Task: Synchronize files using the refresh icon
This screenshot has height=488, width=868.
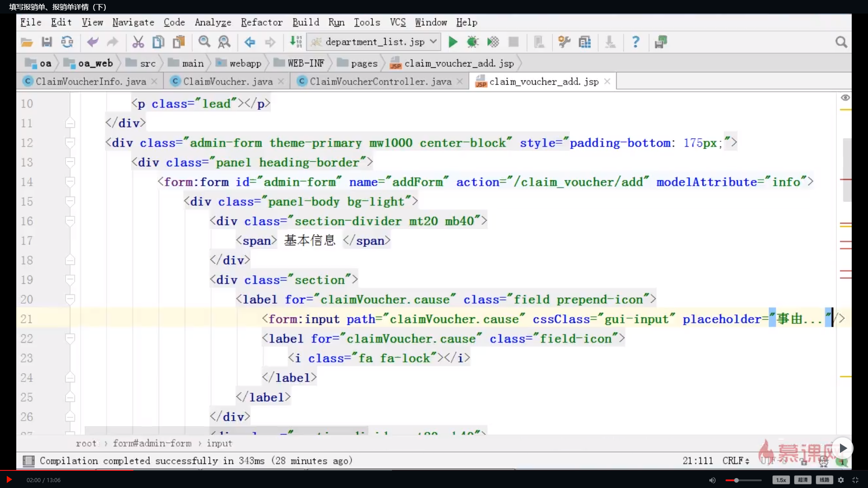Action: point(67,42)
